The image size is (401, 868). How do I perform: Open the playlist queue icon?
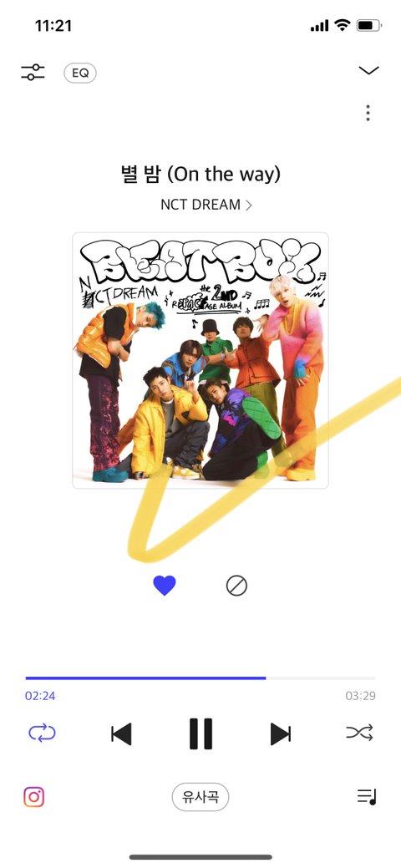point(367,797)
